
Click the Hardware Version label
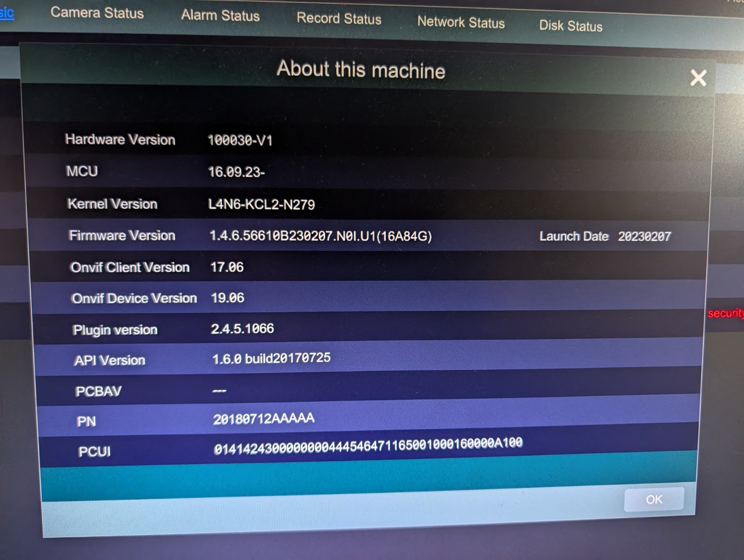120,139
